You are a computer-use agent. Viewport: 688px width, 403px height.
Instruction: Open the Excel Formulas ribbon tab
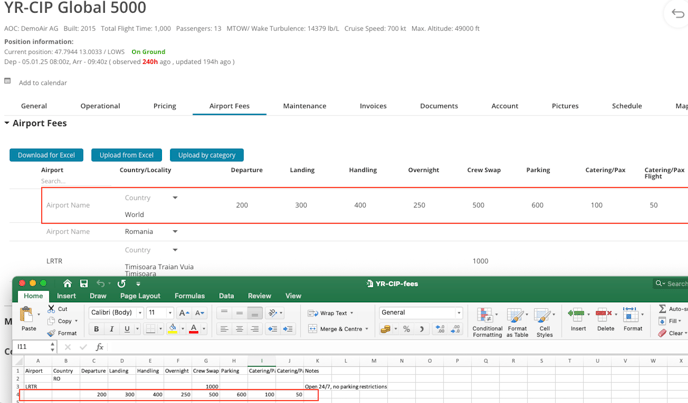[190, 296]
